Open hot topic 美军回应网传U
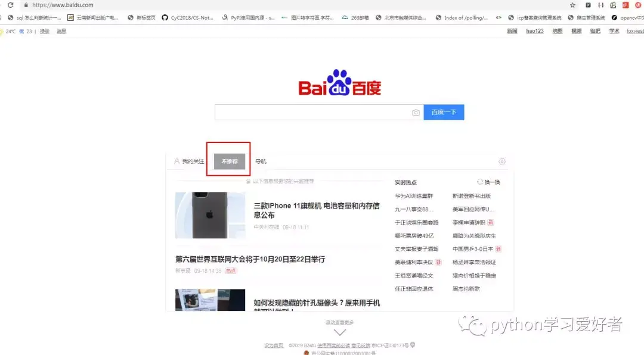The image size is (644, 355). point(473,209)
